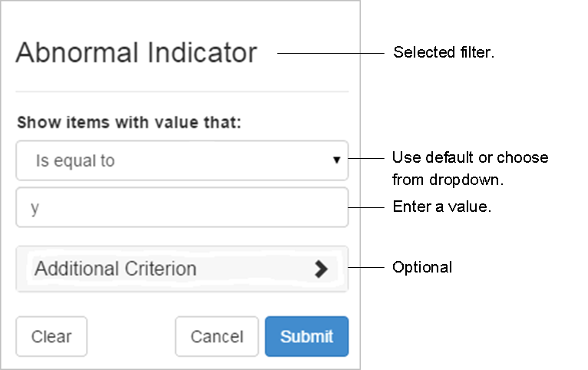Click the value input field containing "y"
Screen dimensions: 588x370
pos(182,207)
